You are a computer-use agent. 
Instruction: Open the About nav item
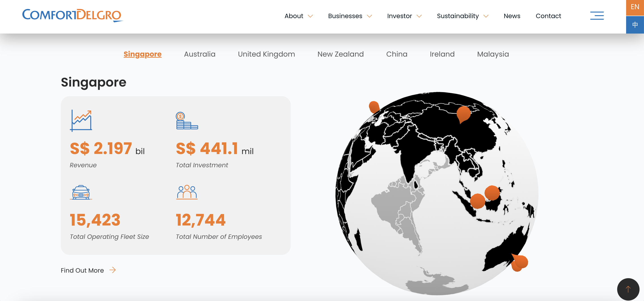click(294, 16)
